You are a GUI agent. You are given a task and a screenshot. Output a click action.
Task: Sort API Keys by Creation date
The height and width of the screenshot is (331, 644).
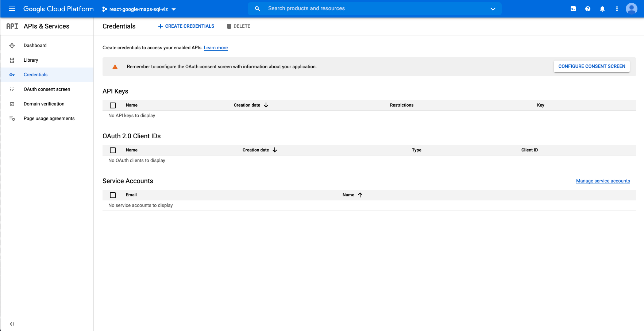click(247, 105)
